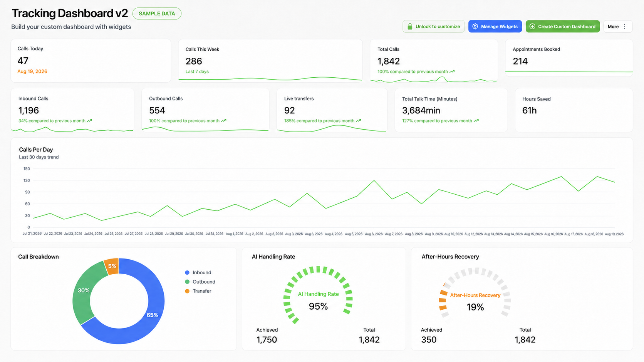Screen dimensions: 644x362
Task: Click the Manage Widgets button
Action: pyautogui.click(x=495, y=27)
